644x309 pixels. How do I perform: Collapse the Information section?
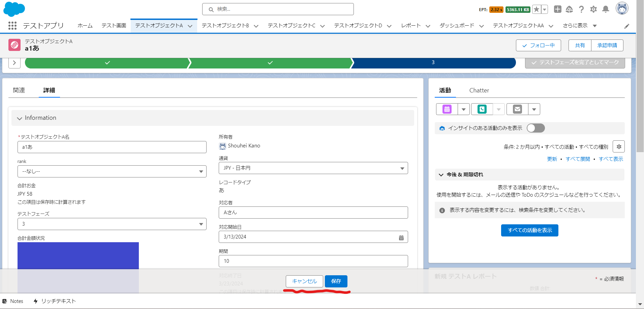pos(20,118)
